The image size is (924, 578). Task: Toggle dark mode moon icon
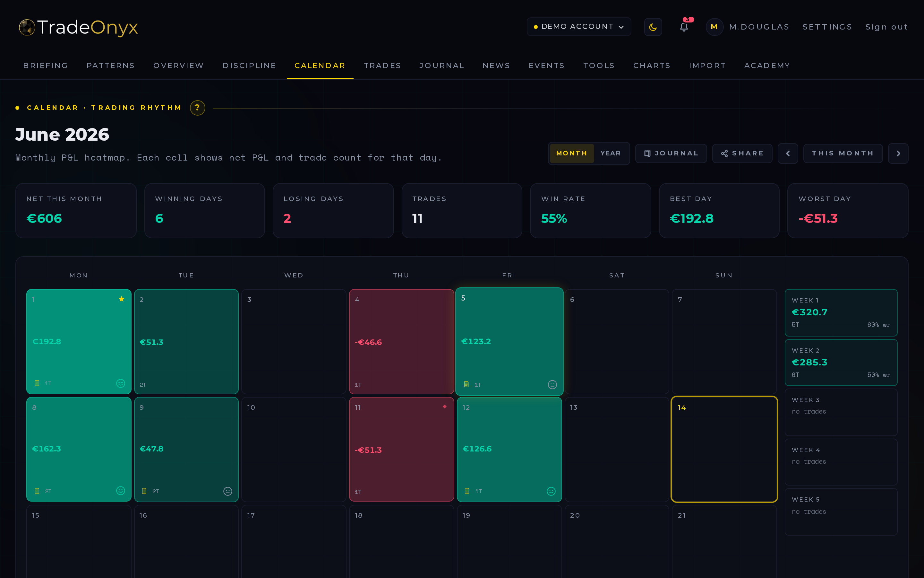[653, 27]
